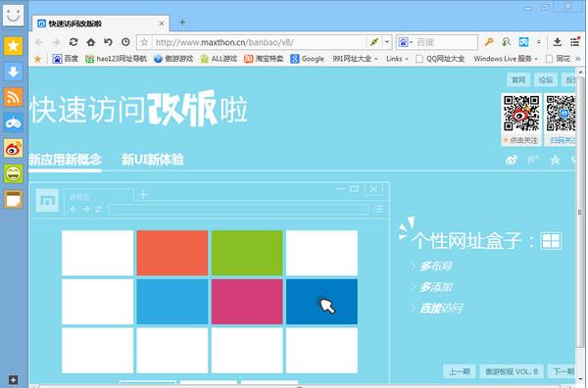
Task: Select the 快速访问改版啦 browser tab
Action: click(101, 24)
